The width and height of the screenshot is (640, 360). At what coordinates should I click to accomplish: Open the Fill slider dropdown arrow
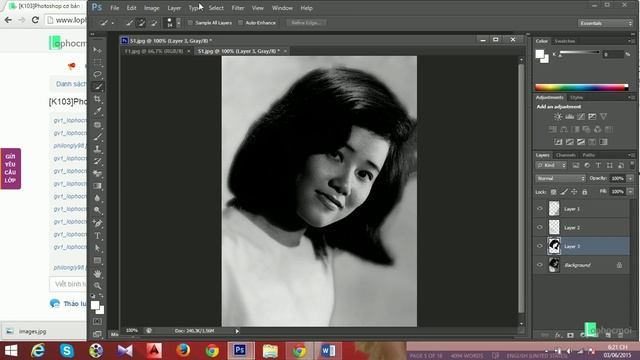click(x=630, y=191)
